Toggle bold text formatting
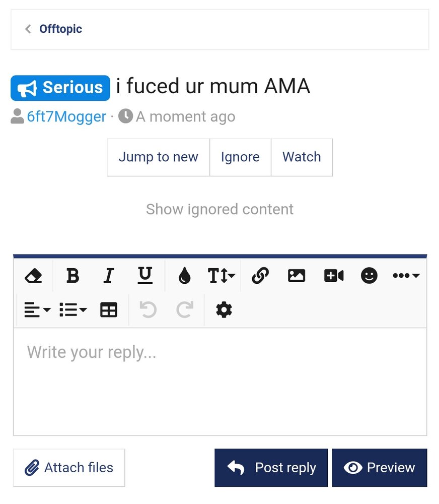The image size is (439, 504). (72, 276)
